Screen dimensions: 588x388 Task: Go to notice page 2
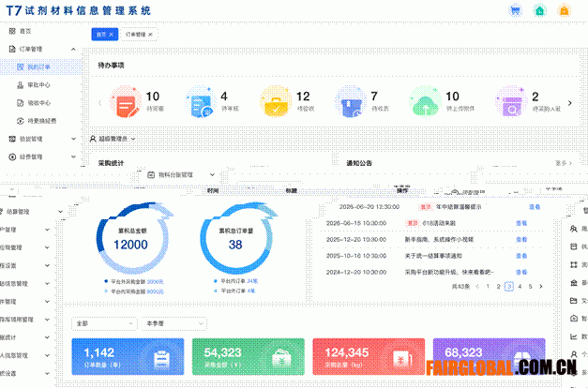(x=498, y=287)
